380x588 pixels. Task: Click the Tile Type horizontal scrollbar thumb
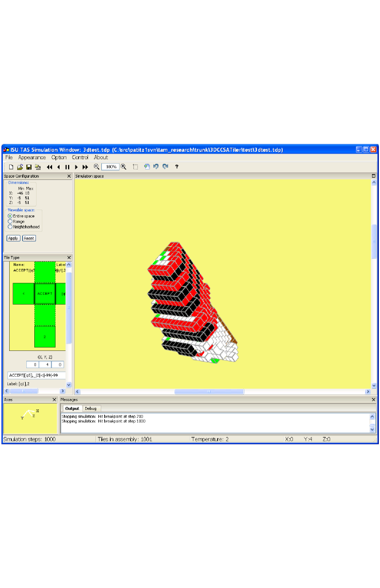pos(23,391)
